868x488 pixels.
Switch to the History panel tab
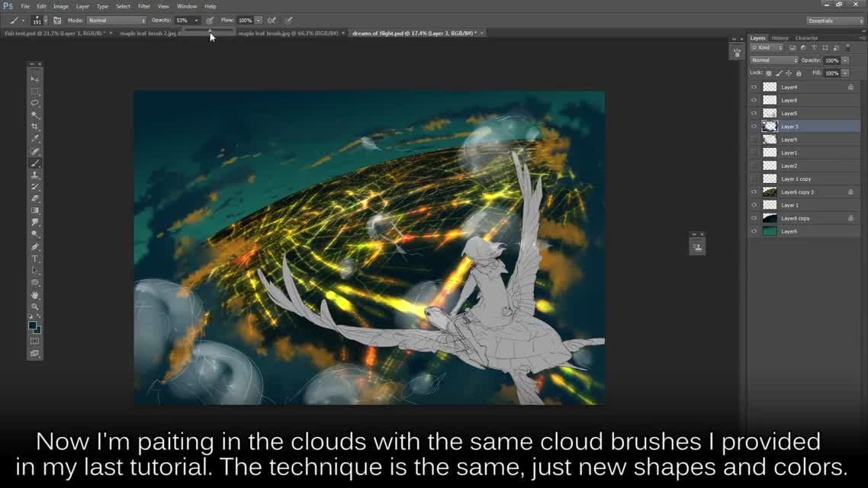click(x=780, y=38)
